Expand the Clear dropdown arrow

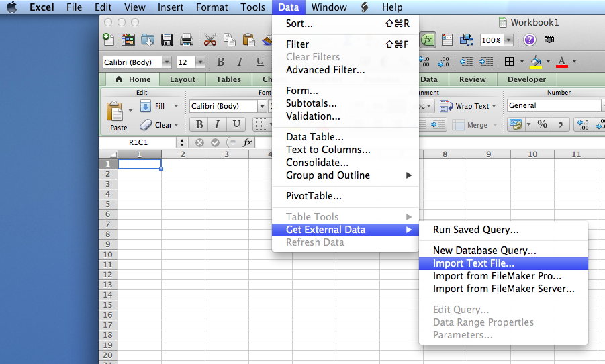click(x=177, y=125)
